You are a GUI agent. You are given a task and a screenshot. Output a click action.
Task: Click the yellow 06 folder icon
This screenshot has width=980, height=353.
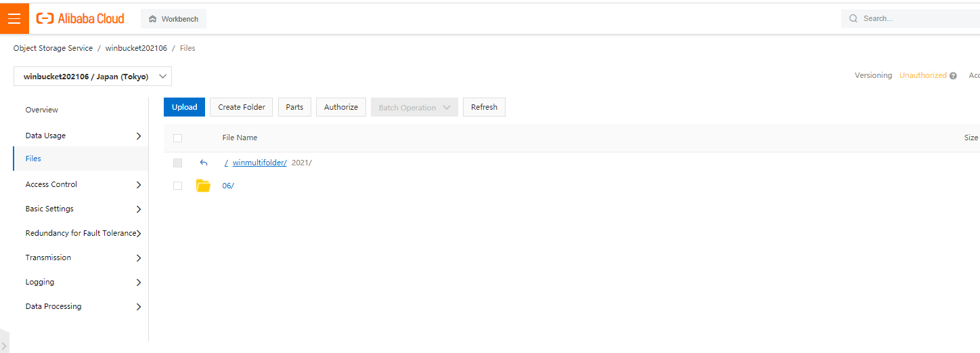(x=203, y=186)
